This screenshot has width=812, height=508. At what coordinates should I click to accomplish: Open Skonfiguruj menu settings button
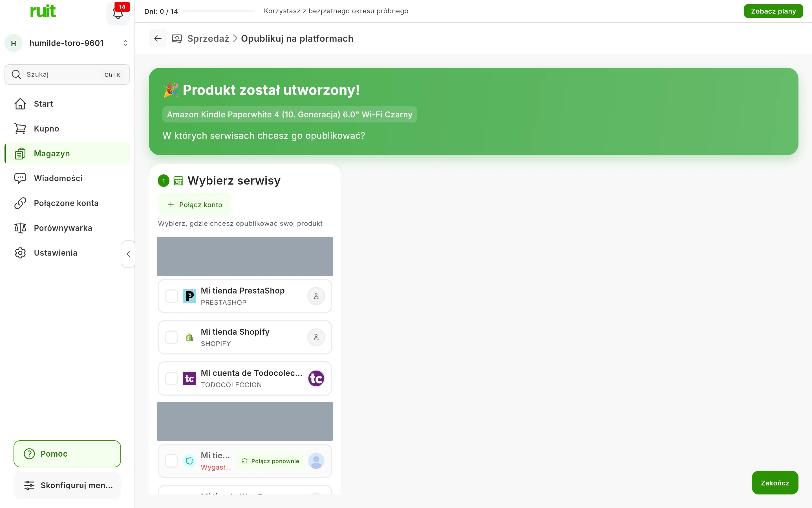coord(67,485)
